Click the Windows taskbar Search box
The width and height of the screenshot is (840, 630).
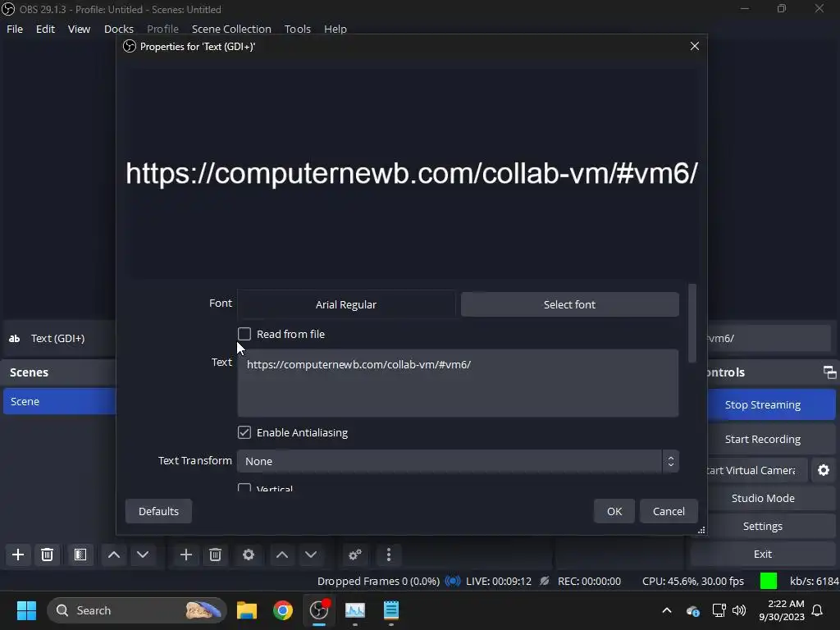137,610
